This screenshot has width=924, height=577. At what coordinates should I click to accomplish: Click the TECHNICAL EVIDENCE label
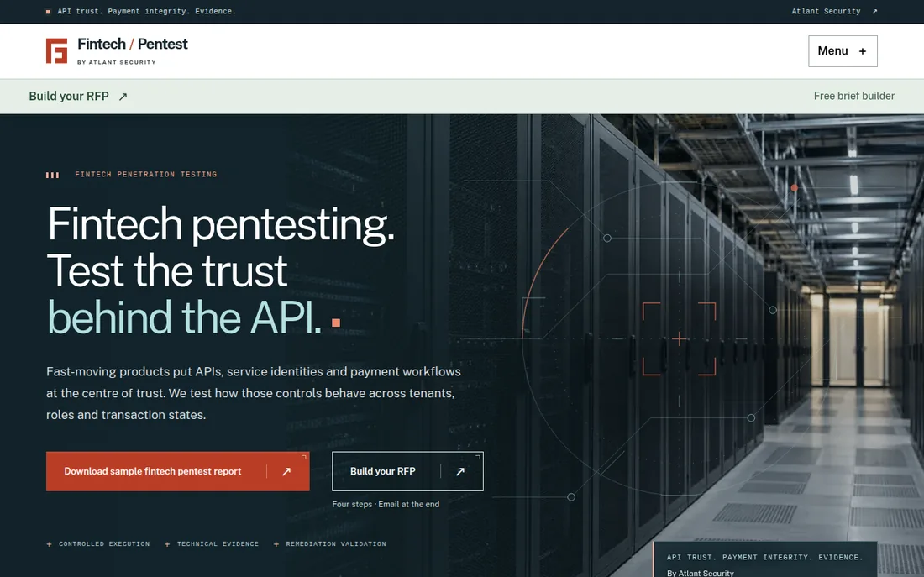coord(218,544)
